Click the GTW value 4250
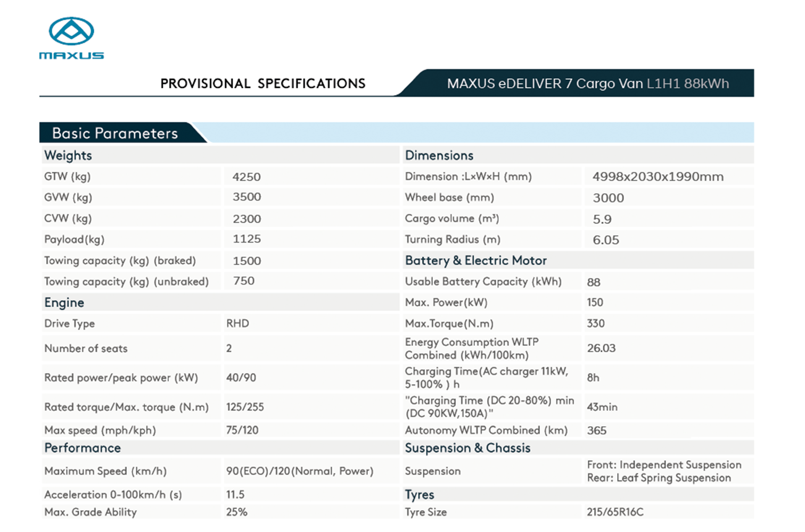The image size is (805, 532). point(247,177)
